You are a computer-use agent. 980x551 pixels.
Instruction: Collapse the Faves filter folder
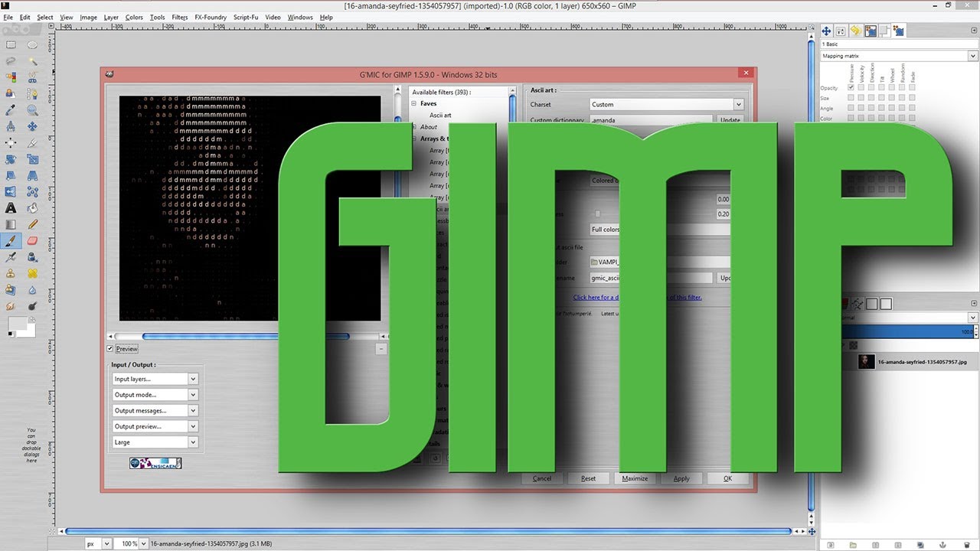(x=414, y=103)
